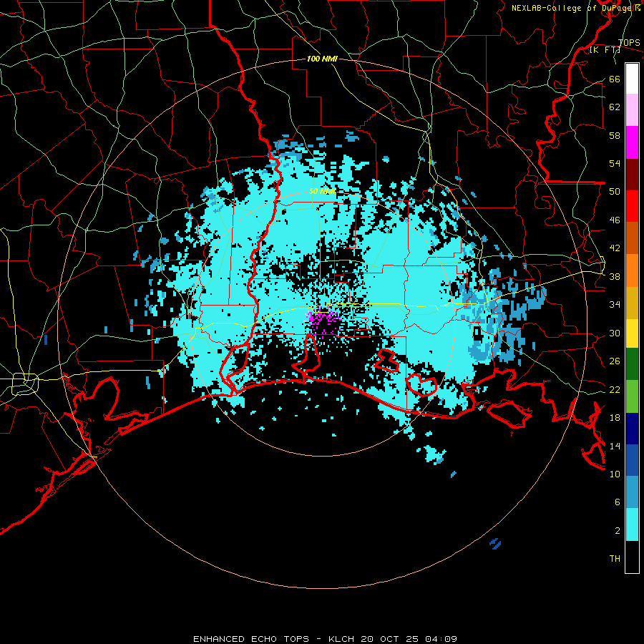
Task: Click the '18' legend value
Action: pos(615,418)
